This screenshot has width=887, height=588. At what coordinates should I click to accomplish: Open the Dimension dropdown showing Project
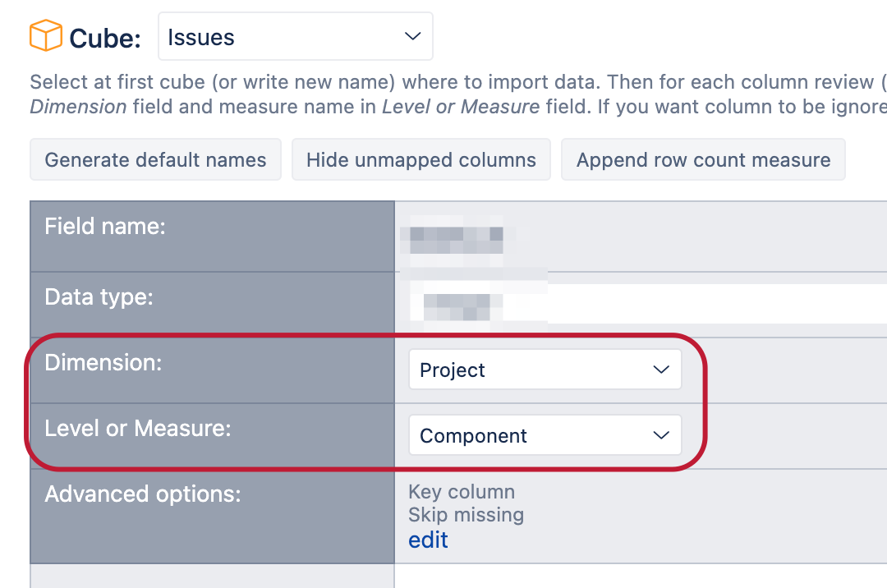click(x=545, y=370)
